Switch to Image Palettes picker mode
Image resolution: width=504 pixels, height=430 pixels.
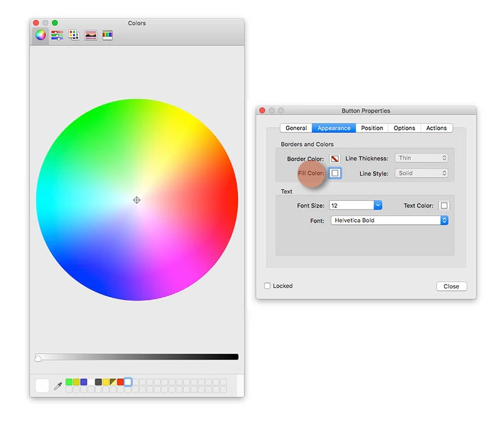pos(91,35)
